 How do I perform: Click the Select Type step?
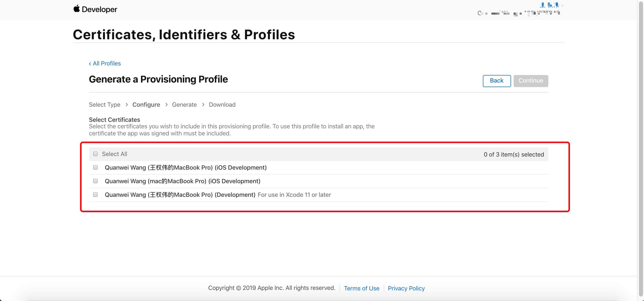tap(104, 105)
